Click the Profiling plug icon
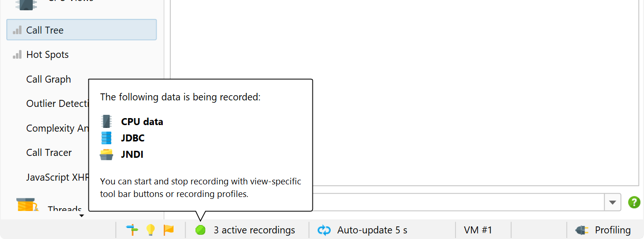This screenshot has height=239, width=644. [x=582, y=230]
